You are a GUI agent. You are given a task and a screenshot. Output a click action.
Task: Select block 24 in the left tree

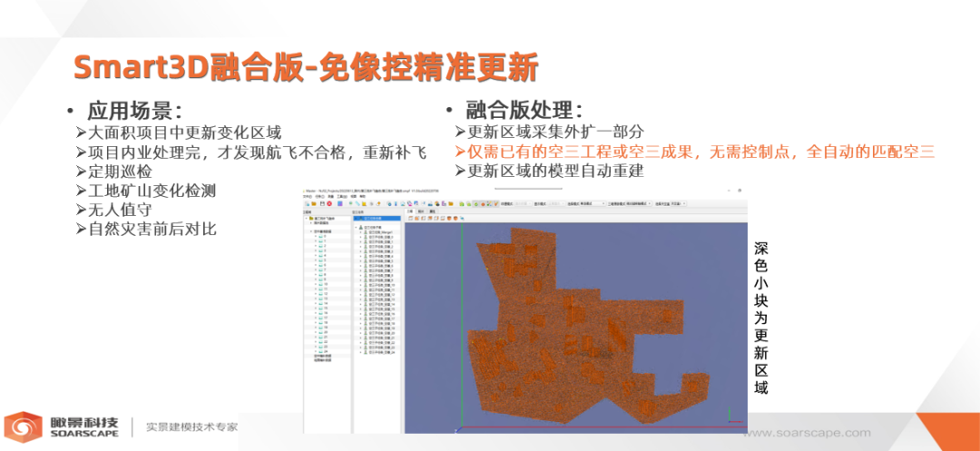point(323,351)
